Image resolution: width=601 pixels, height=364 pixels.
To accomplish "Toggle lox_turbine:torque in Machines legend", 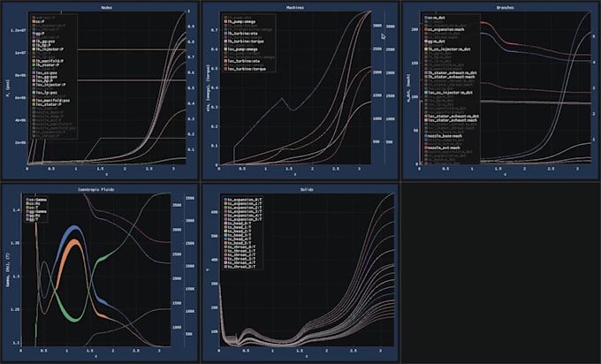I will 245,69.
